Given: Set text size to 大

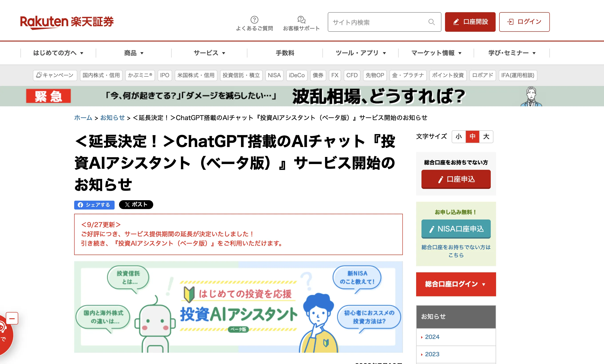Looking at the screenshot, I should pos(486,136).
